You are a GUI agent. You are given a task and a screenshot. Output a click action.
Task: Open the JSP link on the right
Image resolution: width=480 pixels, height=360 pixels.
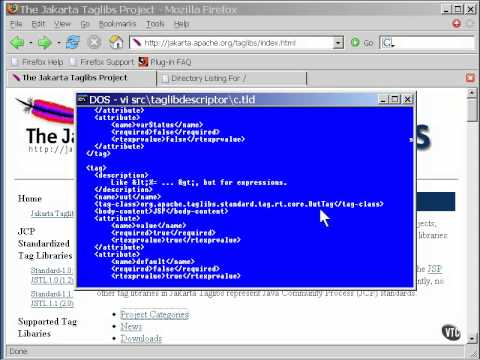[434, 269]
